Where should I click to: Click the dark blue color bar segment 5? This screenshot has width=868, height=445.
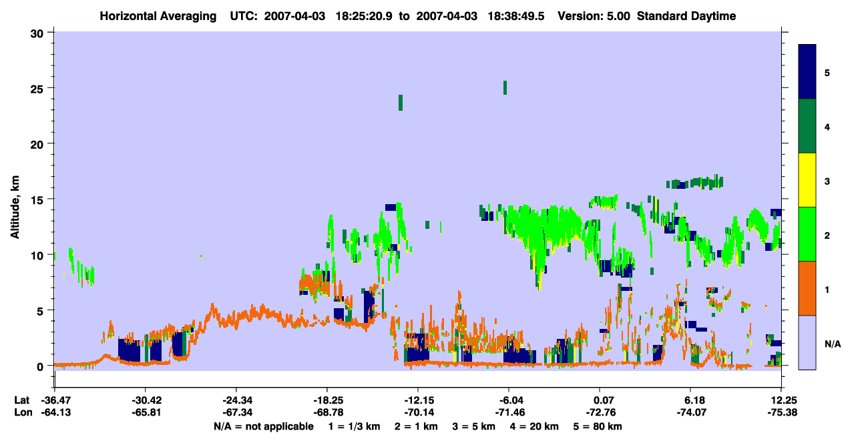pos(807,72)
